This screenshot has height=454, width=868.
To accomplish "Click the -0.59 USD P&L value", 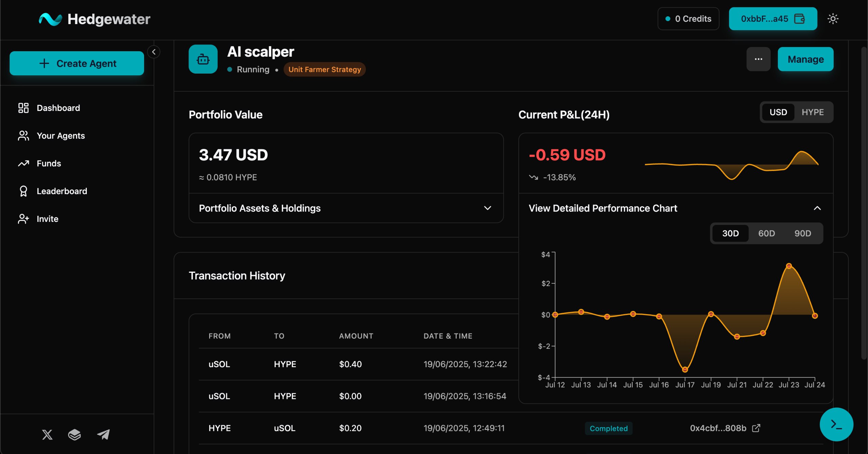I will tap(567, 155).
